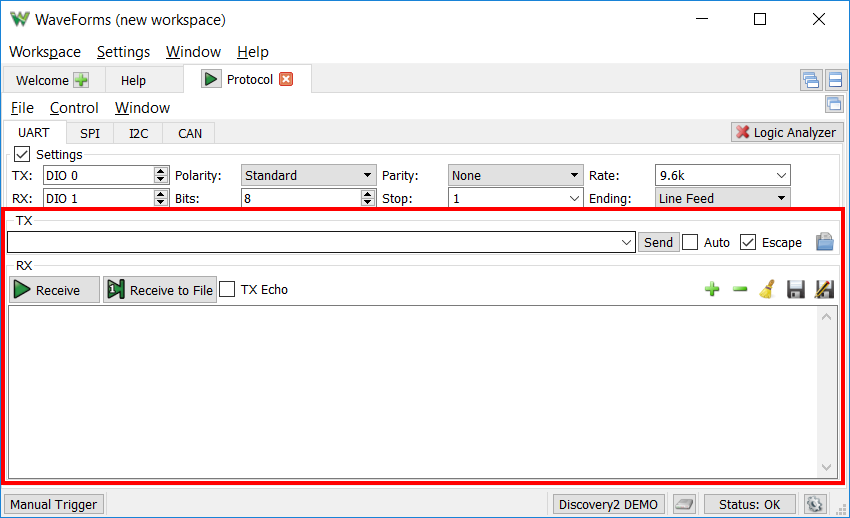Decrement the RX DIO pin spinner

tap(160, 202)
